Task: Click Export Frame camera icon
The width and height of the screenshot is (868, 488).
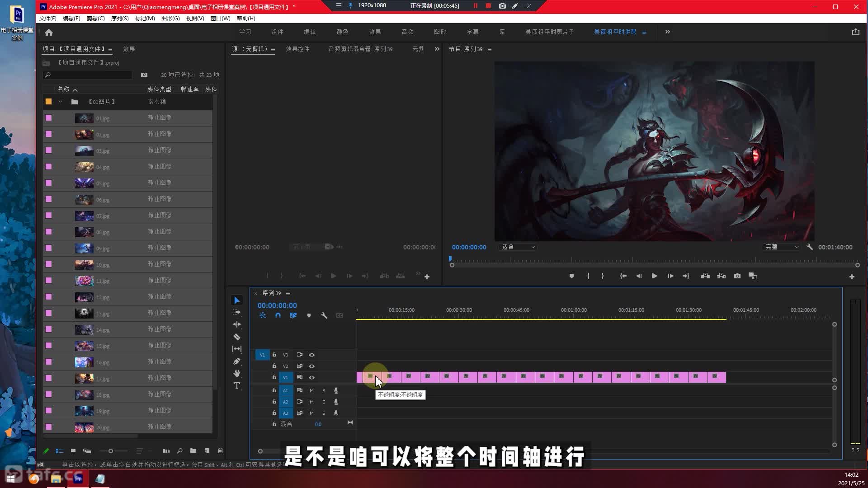Action: [737, 276]
